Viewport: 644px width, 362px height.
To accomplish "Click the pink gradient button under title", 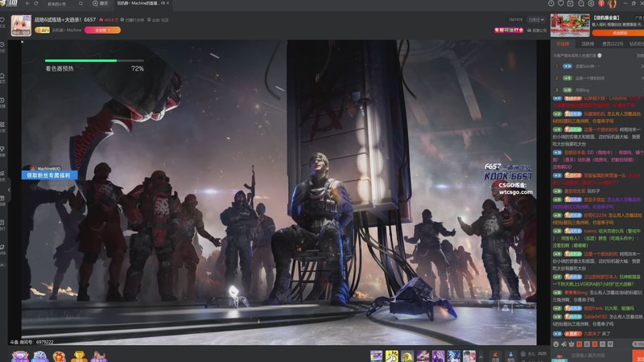I will pos(102,30).
